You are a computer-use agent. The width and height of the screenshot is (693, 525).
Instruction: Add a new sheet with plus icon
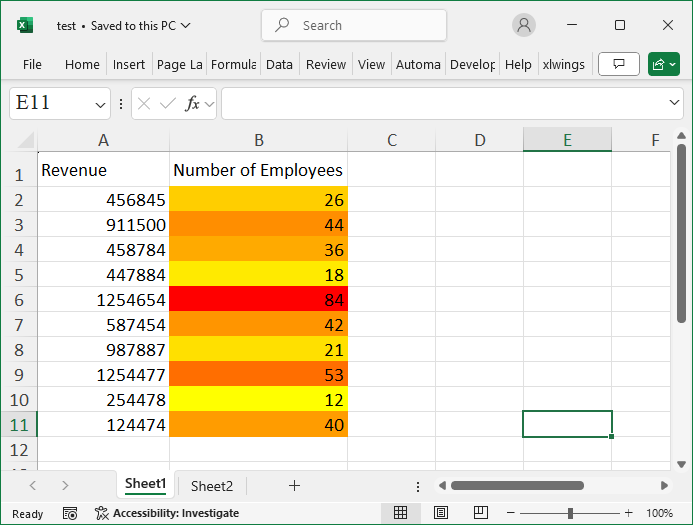(294, 486)
